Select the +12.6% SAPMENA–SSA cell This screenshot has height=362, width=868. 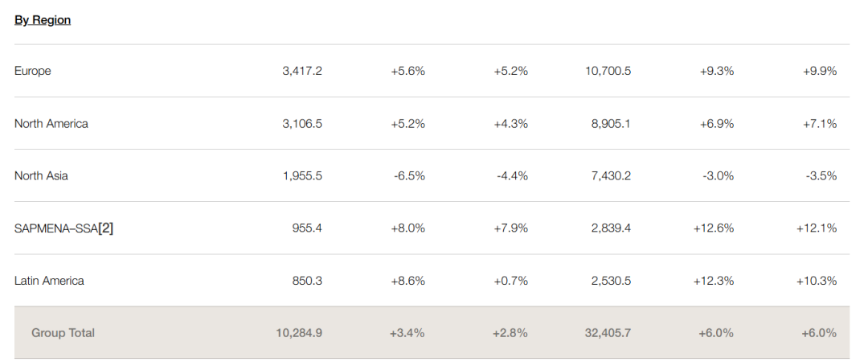pyautogui.click(x=714, y=228)
